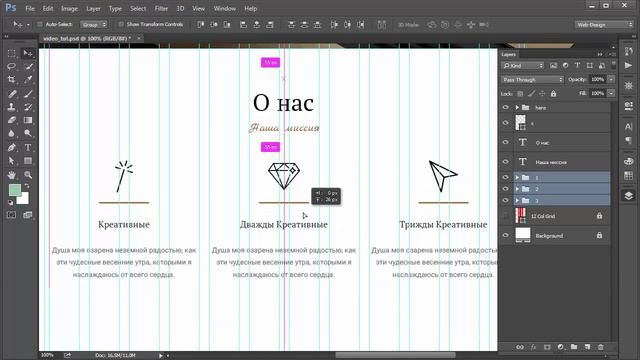
Task: Click the Change Screen Mode icon
Action: pyautogui.click(x=28, y=215)
